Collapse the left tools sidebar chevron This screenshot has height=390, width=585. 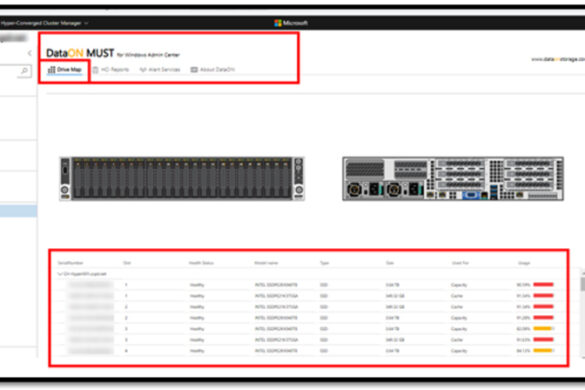[x=30, y=53]
